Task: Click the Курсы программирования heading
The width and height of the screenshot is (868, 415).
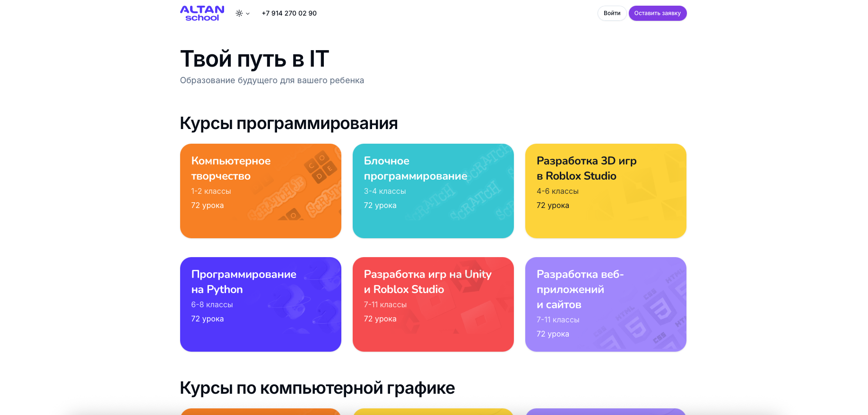Action: point(288,123)
